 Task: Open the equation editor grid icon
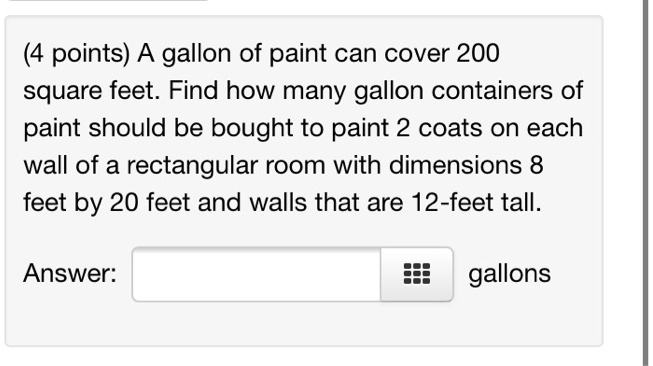(417, 274)
